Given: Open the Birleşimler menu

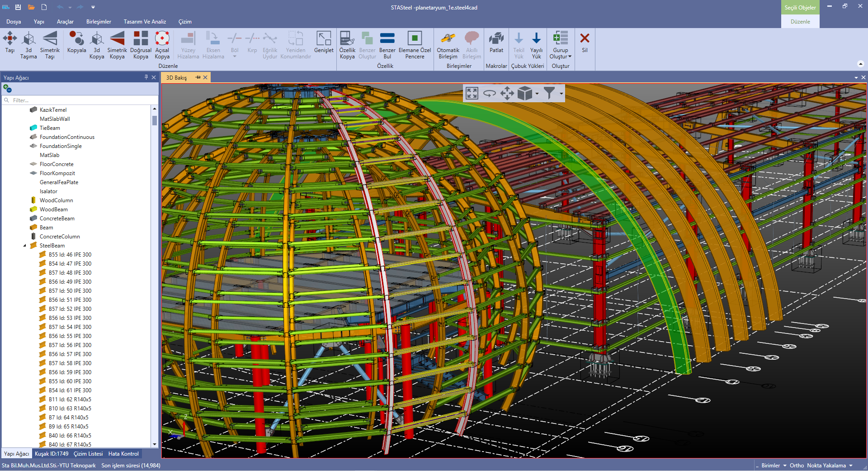Looking at the screenshot, I should coord(99,22).
